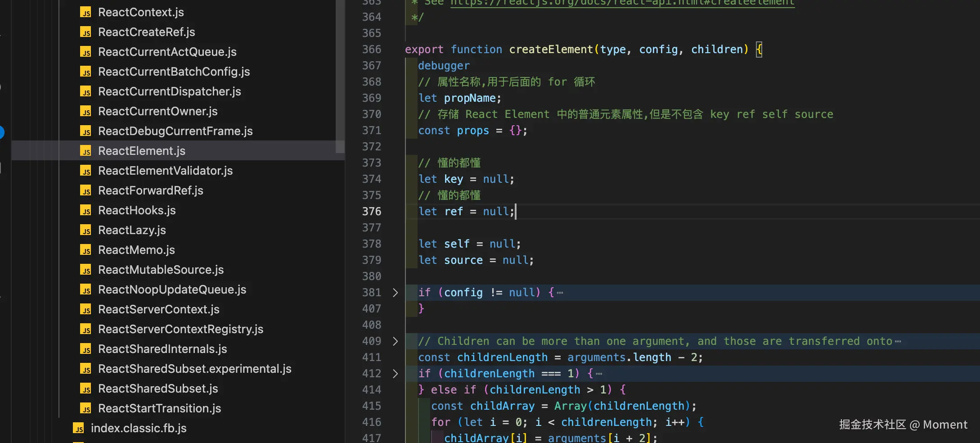This screenshot has width=980, height=443.
Task: Click 'let key = null;' on line 374
Action: pyautogui.click(x=466, y=179)
